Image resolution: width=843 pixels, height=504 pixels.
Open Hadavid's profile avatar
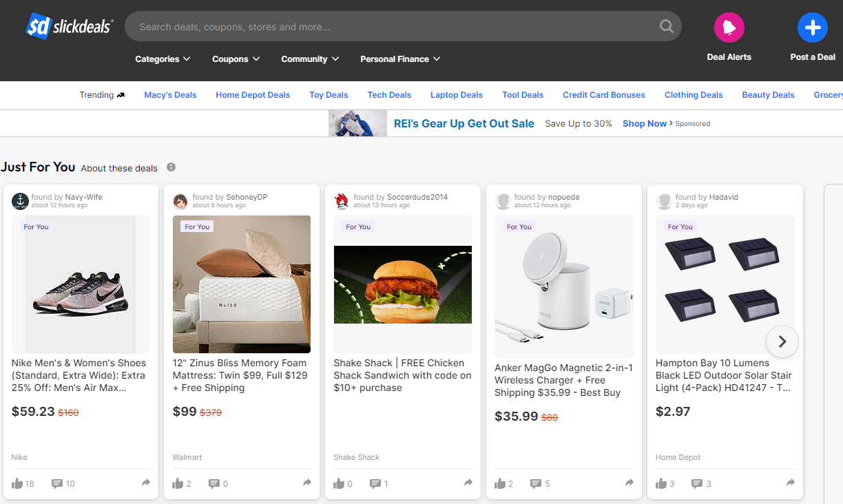(x=665, y=201)
